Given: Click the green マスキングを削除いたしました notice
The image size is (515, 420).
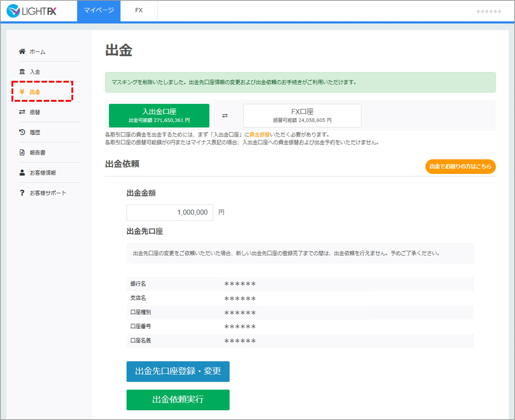Looking at the screenshot, I should pos(300,82).
